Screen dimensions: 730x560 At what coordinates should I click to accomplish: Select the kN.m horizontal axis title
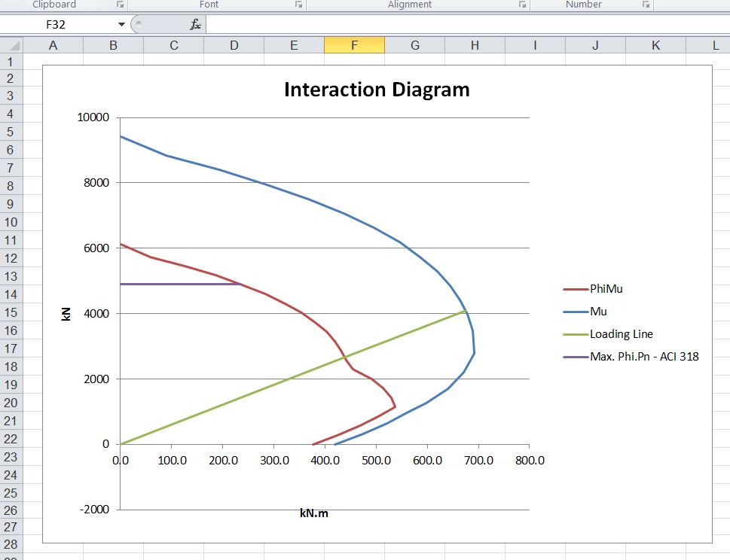click(314, 513)
